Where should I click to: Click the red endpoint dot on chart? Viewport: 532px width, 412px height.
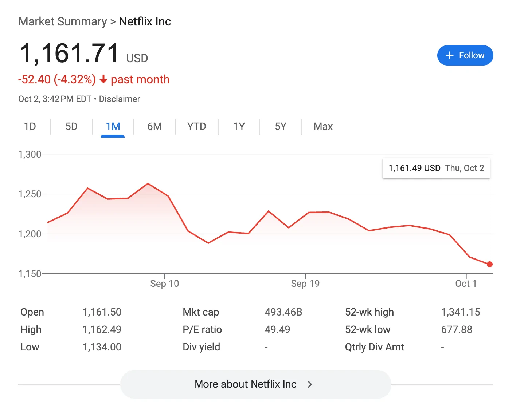(489, 264)
